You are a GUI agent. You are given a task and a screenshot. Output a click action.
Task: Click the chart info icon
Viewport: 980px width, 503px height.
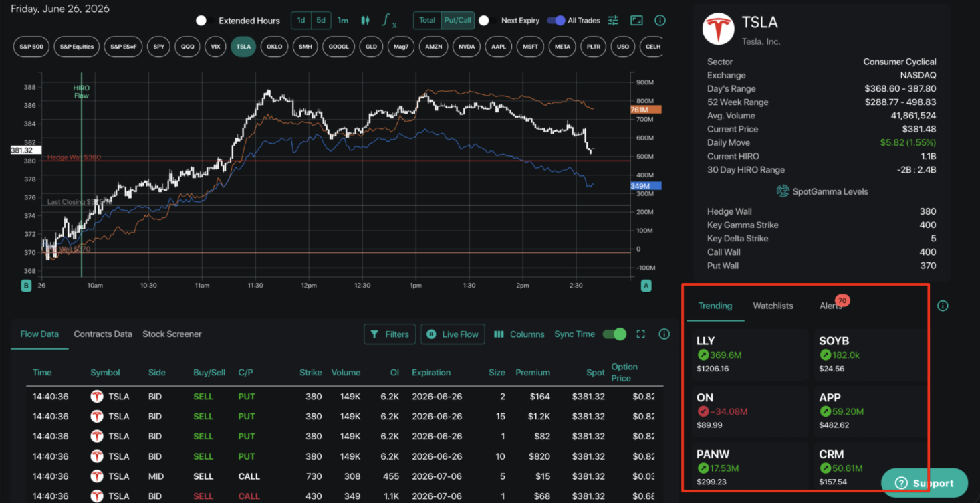[660, 21]
